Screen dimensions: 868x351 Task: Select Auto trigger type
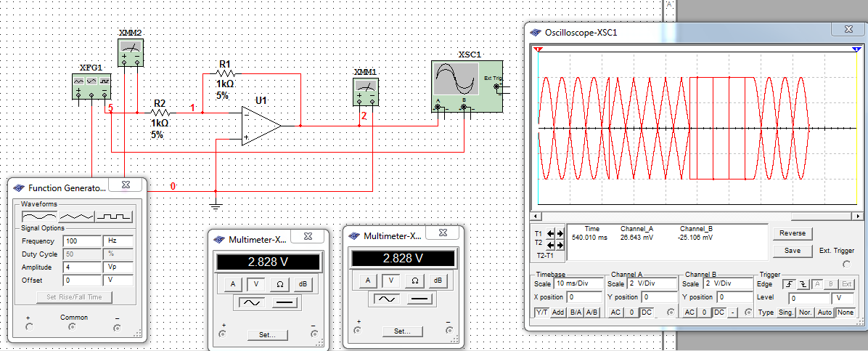pos(825,312)
